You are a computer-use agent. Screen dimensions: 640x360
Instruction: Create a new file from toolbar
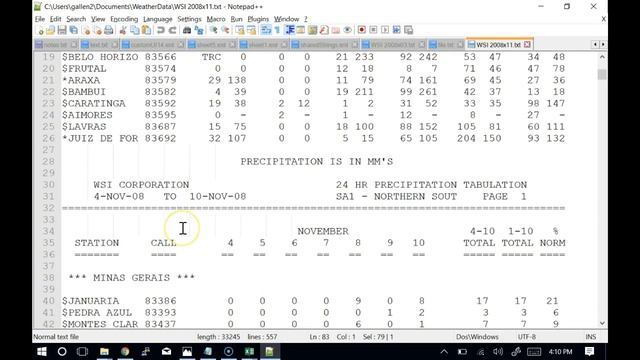click(40, 30)
